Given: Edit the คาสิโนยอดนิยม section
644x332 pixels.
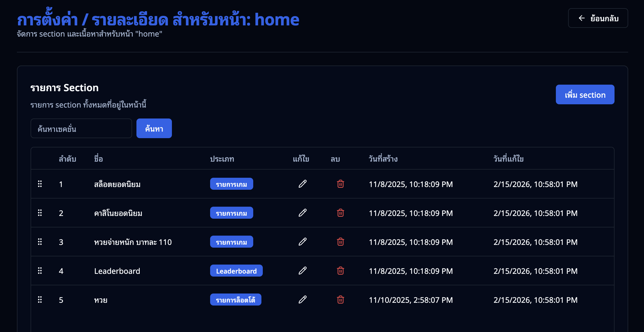Looking at the screenshot, I should (x=302, y=213).
